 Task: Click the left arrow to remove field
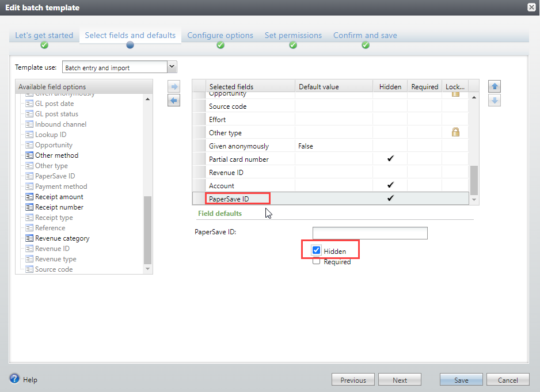(174, 101)
